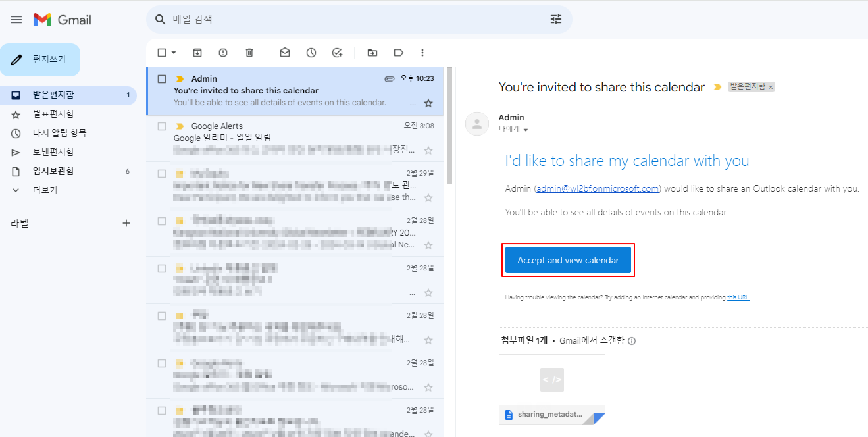Click the 편지쓰기 compose button
This screenshot has width=868, height=437.
coord(40,60)
